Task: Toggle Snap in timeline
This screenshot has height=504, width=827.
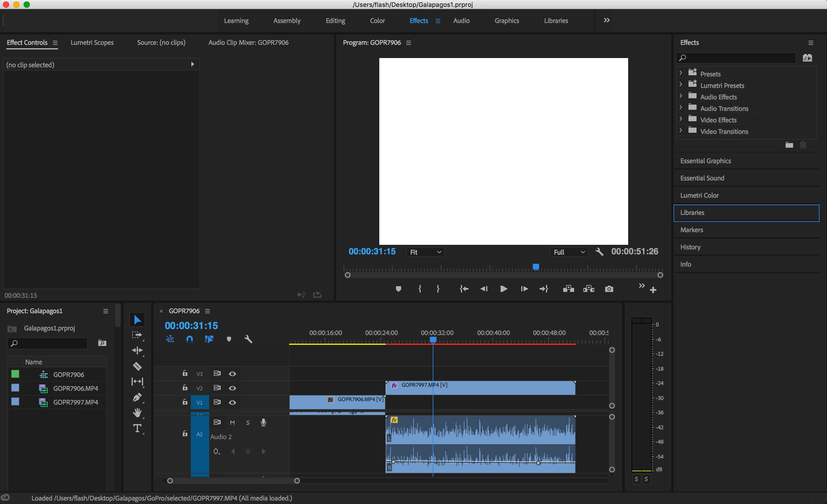Action: (190, 339)
